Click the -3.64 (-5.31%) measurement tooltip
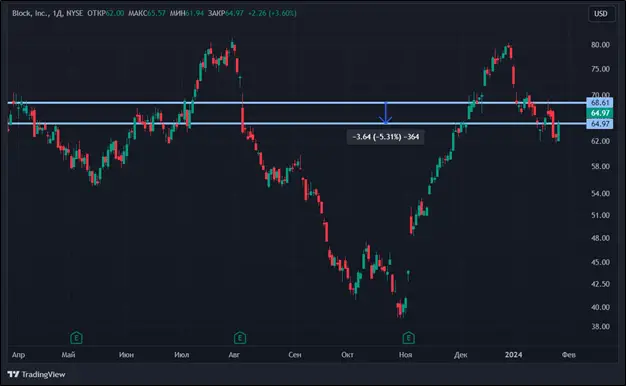Viewport: 626px width, 386px height. tap(386, 137)
